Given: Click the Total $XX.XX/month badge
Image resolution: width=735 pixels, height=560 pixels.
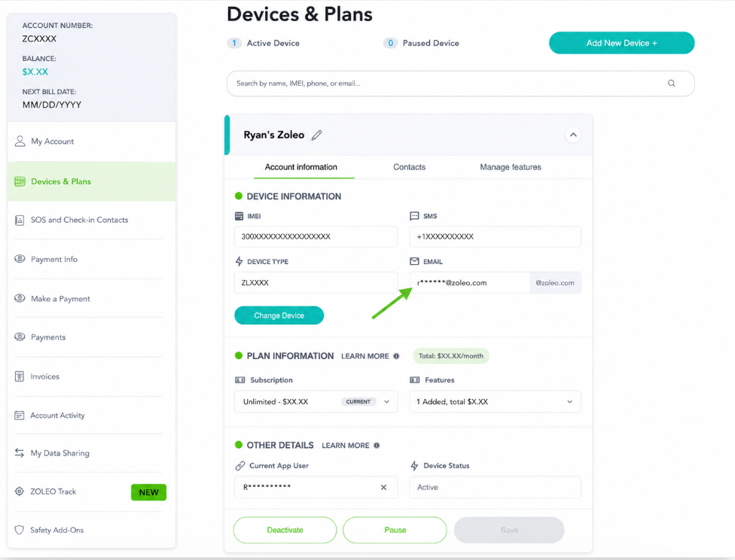Looking at the screenshot, I should tap(451, 356).
